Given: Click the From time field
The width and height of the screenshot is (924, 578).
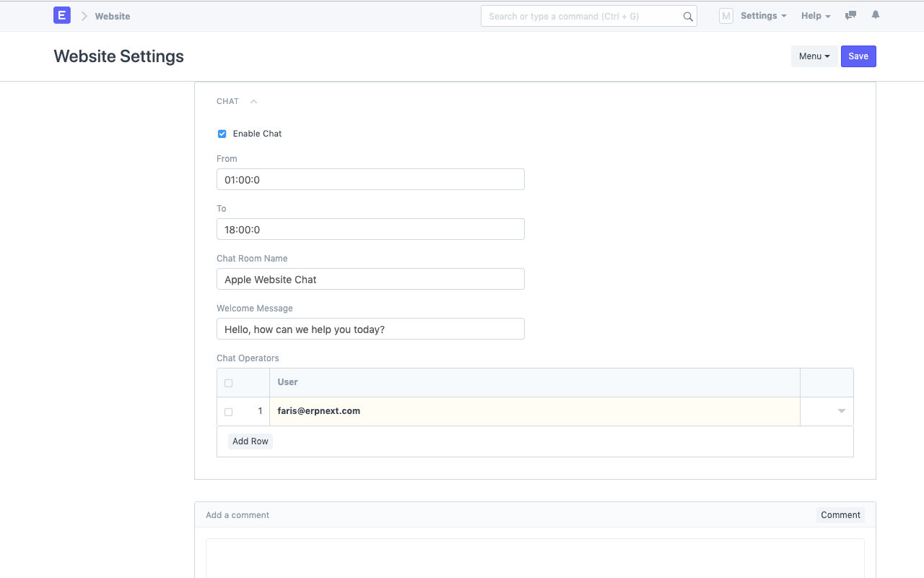Looking at the screenshot, I should tap(370, 179).
